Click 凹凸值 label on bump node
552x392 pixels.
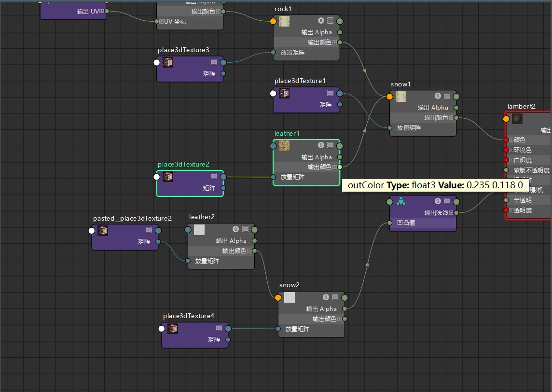tap(406, 223)
